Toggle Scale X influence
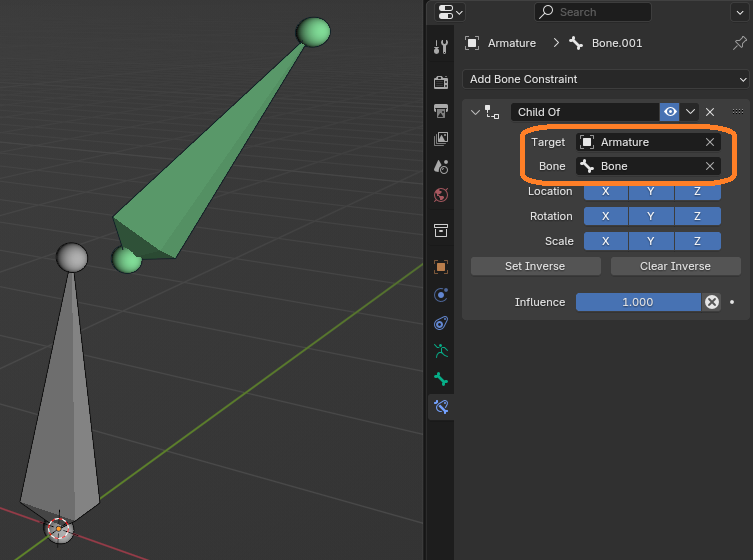The width and height of the screenshot is (753, 560). [x=606, y=241]
